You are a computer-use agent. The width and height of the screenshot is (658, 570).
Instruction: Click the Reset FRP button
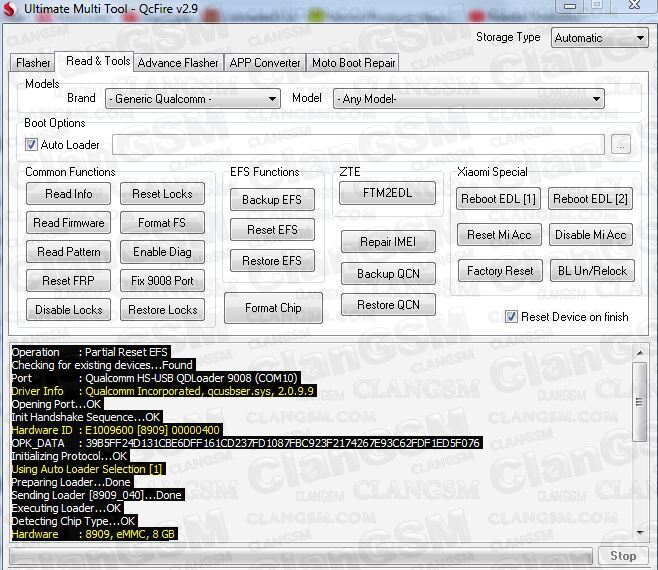coord(68,281)
